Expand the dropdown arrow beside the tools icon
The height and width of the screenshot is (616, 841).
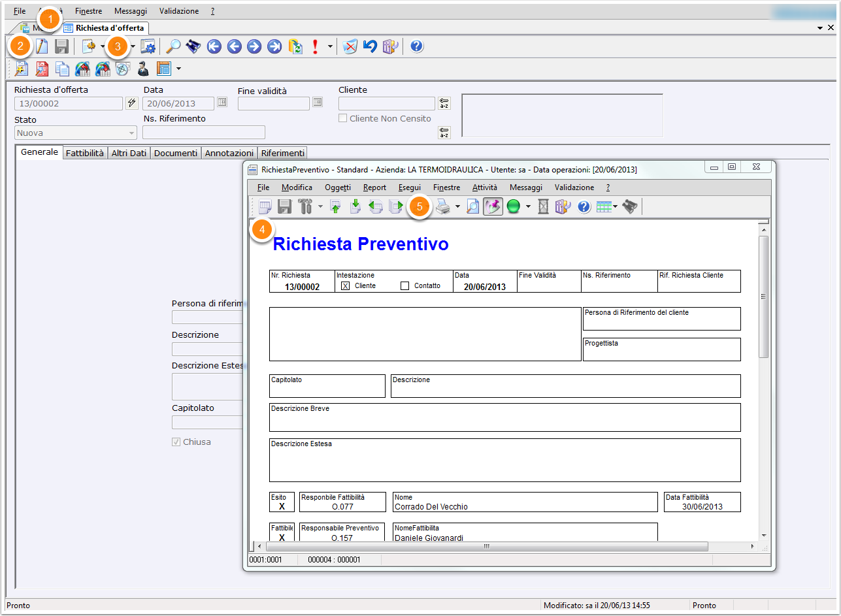(320, 207)
